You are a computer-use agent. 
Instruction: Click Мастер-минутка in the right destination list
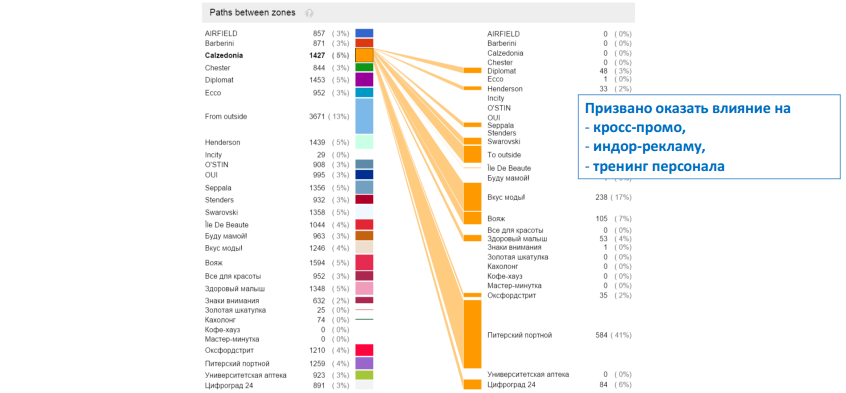point(514,286)
